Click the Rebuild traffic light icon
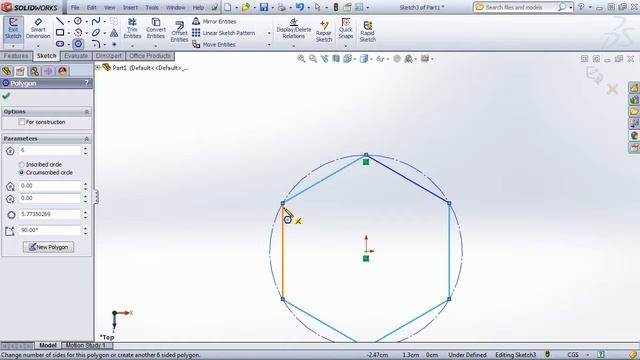640x360 pixels. 336,7
